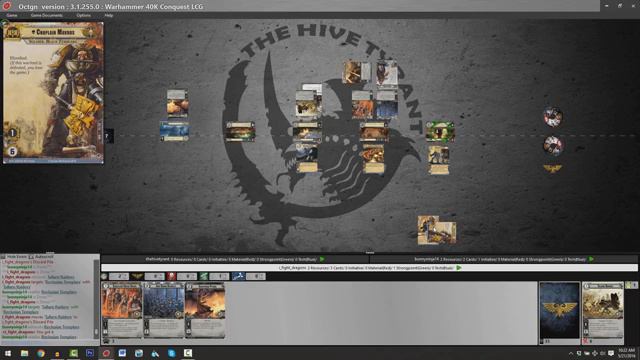
Task: Open the Game menu
Action: pyautogui.click(x=11, y=16)
